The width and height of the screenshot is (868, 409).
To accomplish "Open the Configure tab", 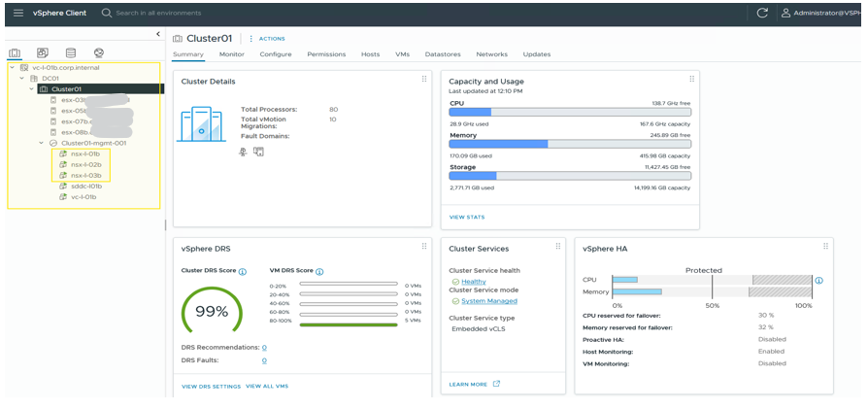I will pyautogui.click(x=276, y=54).
